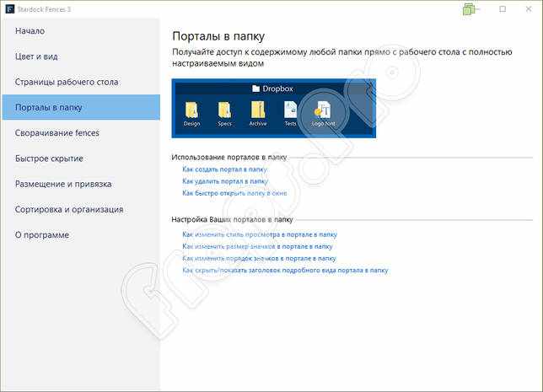Click the green stacked windows icon at top
This screenshot has height=392, width=543.
(x=470, y=9)
